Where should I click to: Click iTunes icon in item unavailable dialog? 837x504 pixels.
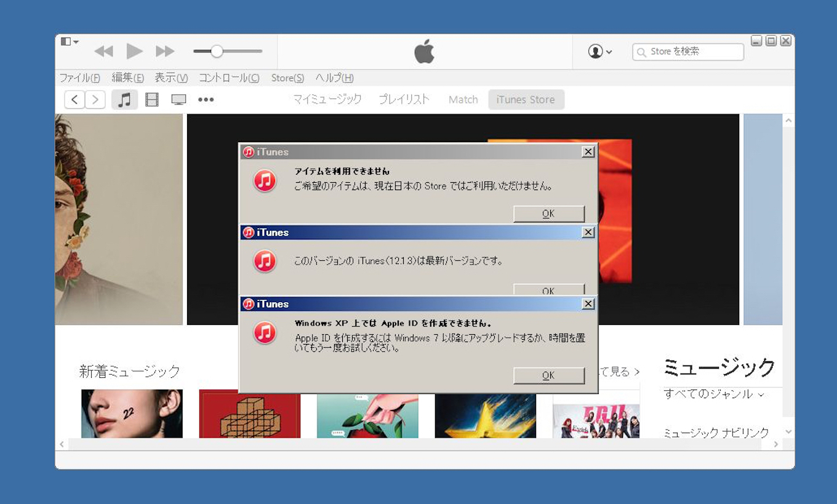[265, 180]
